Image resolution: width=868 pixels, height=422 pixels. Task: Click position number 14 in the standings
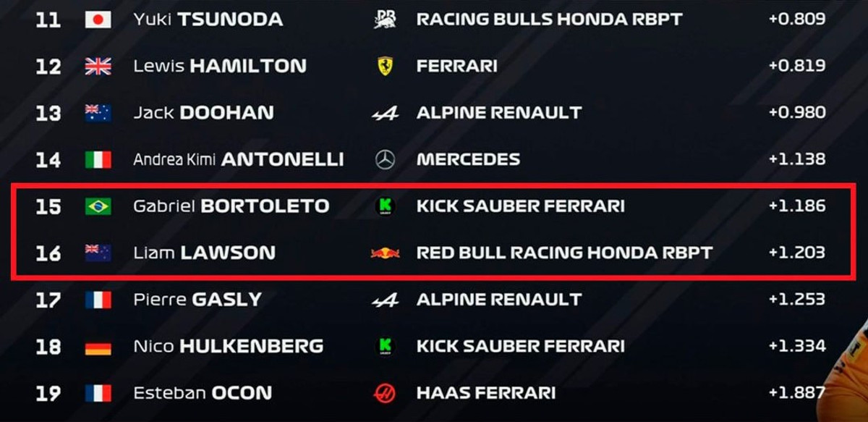click(x=48, y=160)
